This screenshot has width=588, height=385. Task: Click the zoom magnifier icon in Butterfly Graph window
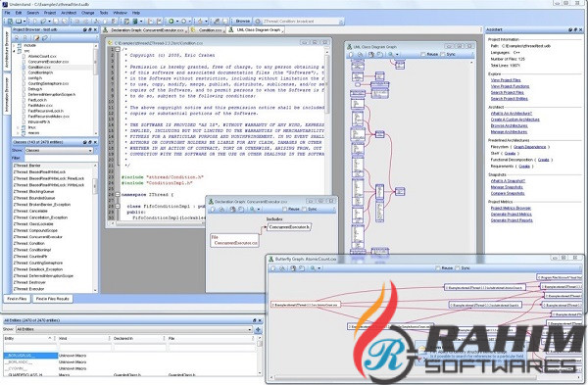313,268
